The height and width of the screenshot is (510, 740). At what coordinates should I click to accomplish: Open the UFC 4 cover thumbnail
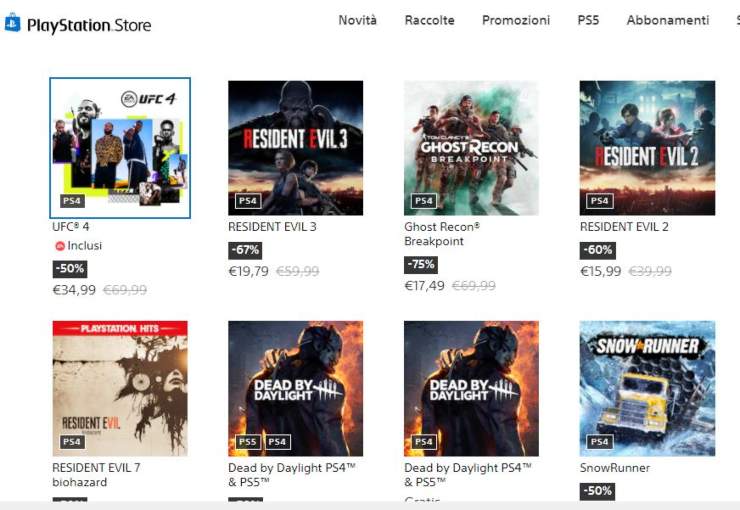click(x=120, y=148)
